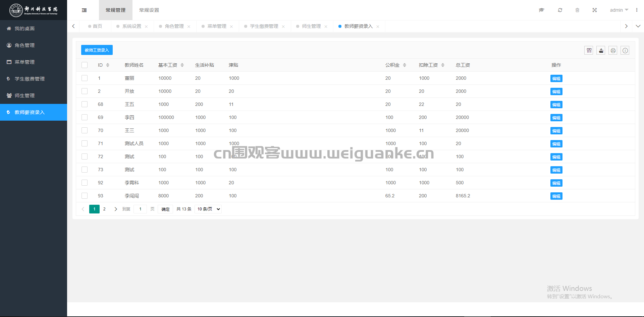Click the table export icon
The image size is (644, 317).
pos(601,51)
